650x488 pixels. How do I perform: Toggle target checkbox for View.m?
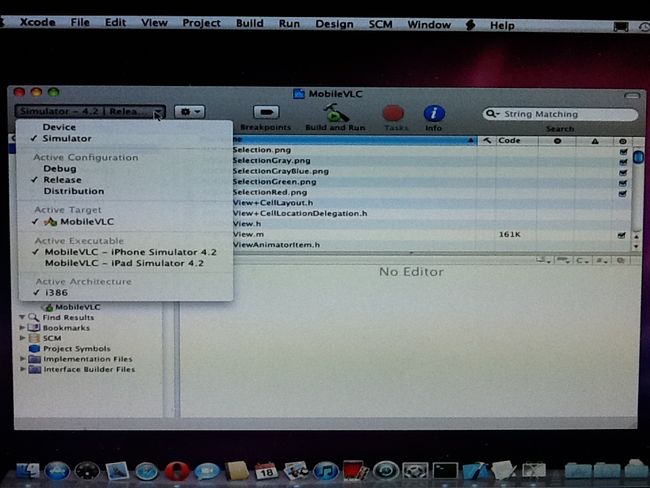[x=621, y=235]
